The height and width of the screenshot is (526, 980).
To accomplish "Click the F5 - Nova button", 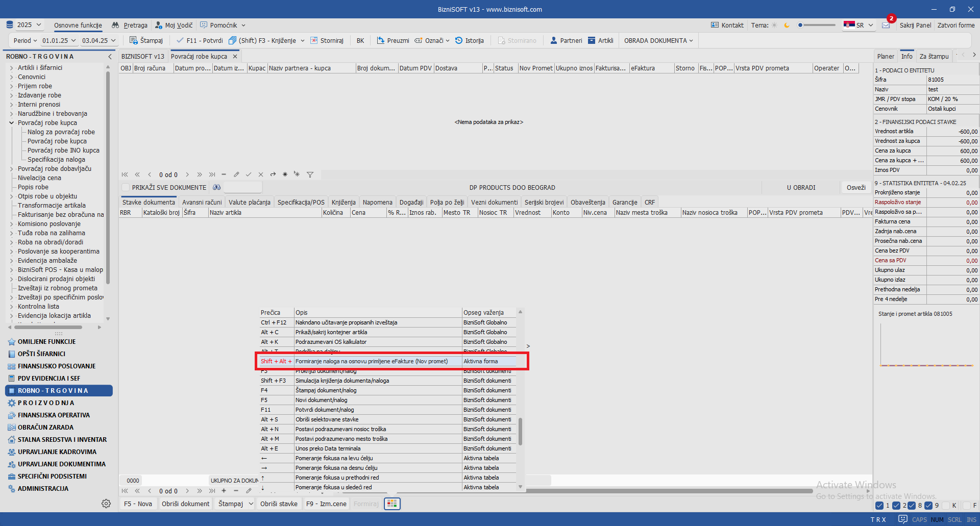I will point(138,504).
